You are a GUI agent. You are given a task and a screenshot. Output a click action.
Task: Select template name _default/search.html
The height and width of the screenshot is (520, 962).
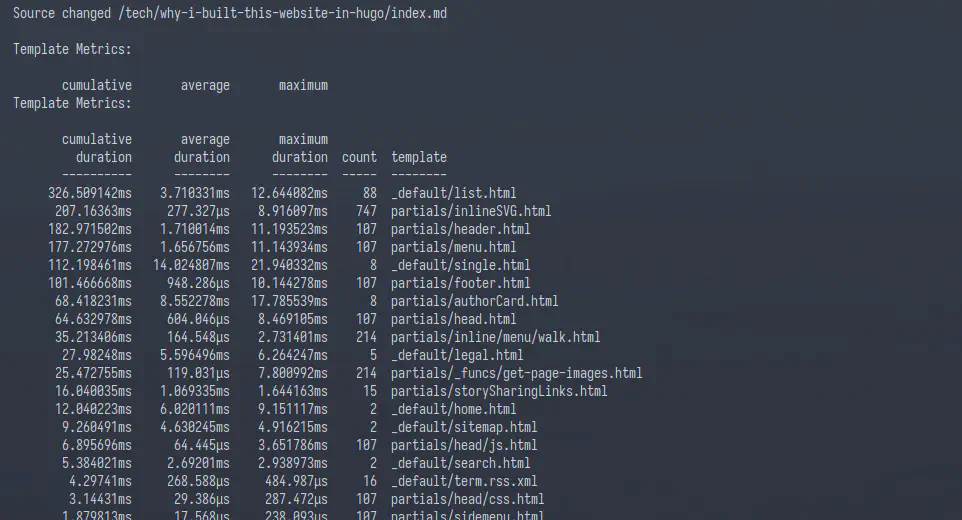point(461,463)
